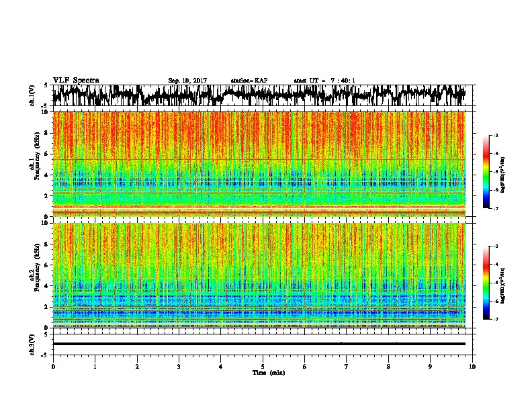Click the '-3' label on ch.2 color scale
Image resolution: width=532 pixels, height=411 pixels.
point(495,246)
